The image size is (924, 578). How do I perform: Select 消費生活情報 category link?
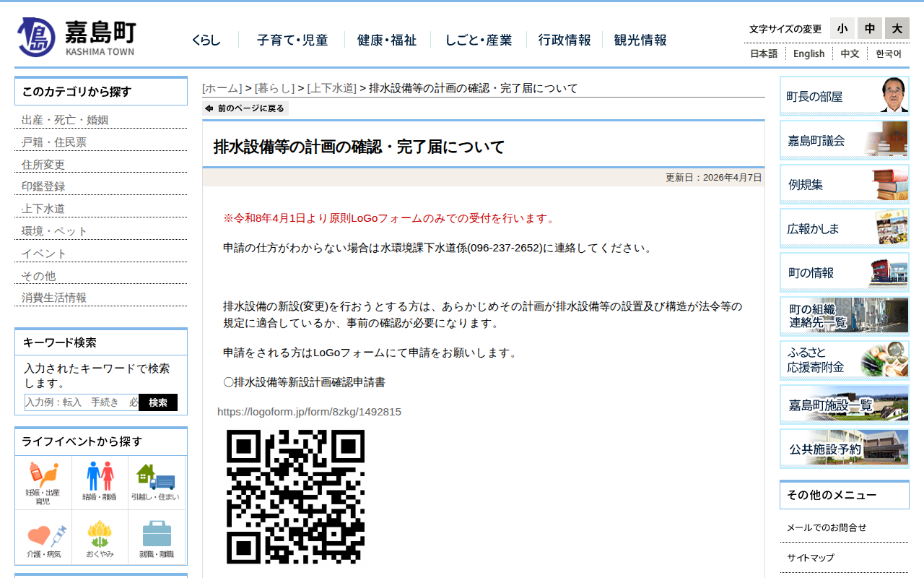pyautogui.click(x=54, y=298)
